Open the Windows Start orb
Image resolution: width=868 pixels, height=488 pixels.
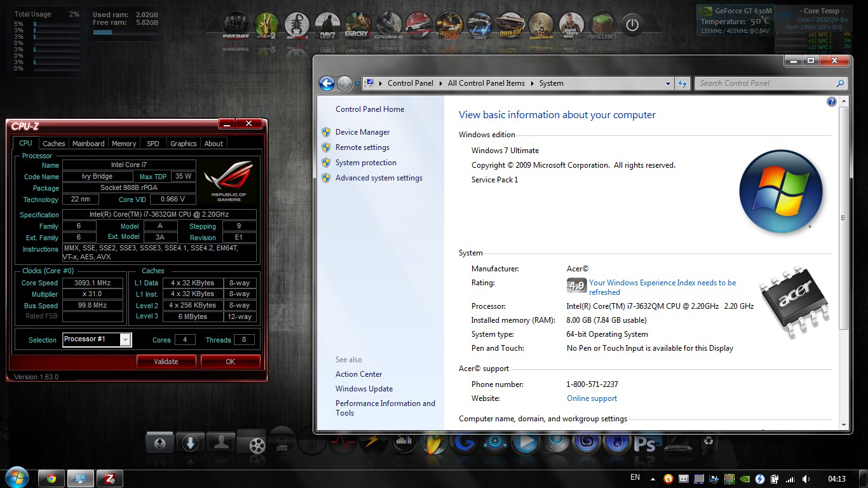tap(16, 478)
